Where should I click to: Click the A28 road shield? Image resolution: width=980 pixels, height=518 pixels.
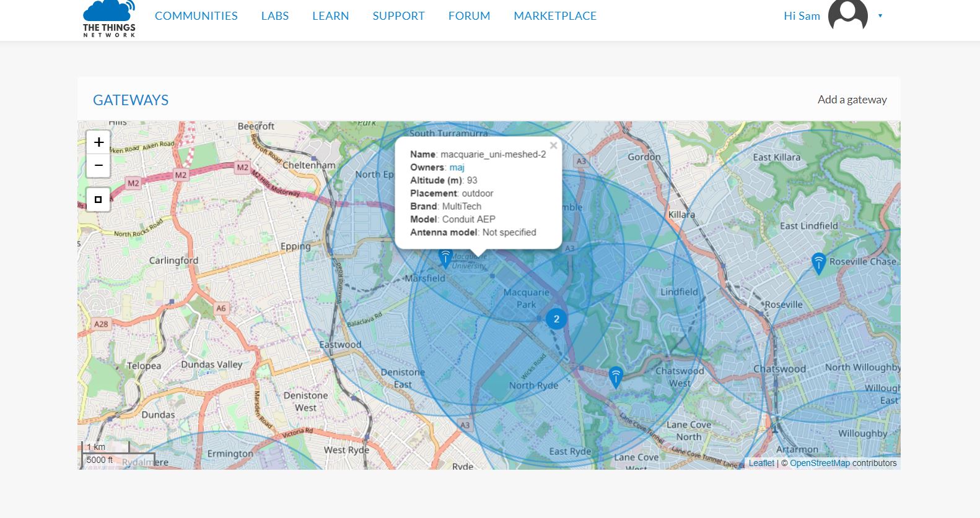point(101,324)
